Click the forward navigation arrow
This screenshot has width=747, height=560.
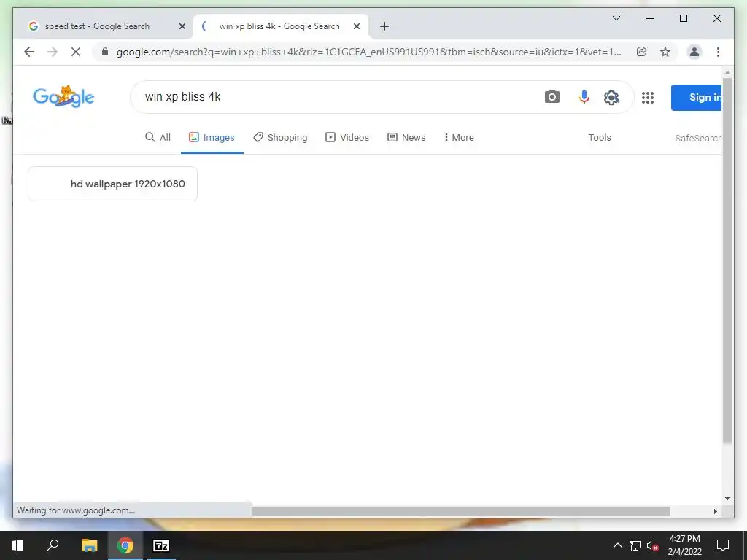tap(53, 52)
